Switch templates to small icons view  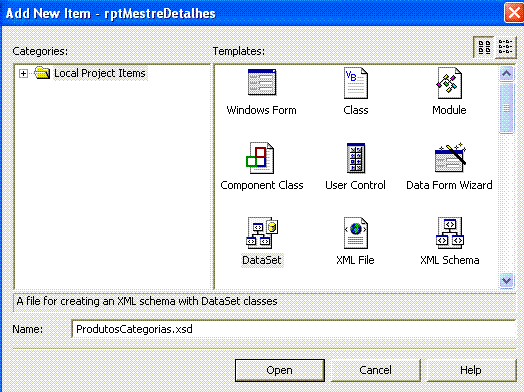pyautogui.click(x=505, y=47)
